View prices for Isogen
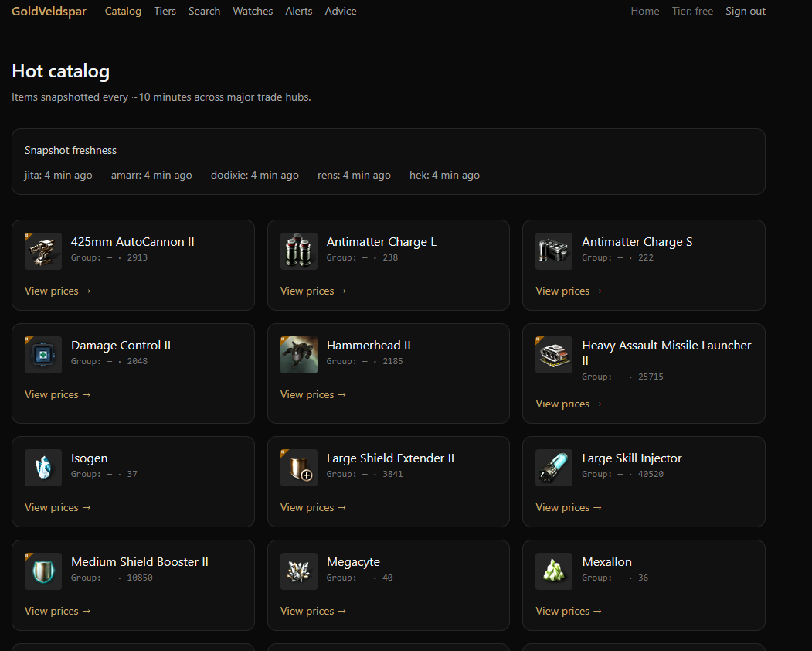The width and height of the screenshot is (812, 651). 57,508
